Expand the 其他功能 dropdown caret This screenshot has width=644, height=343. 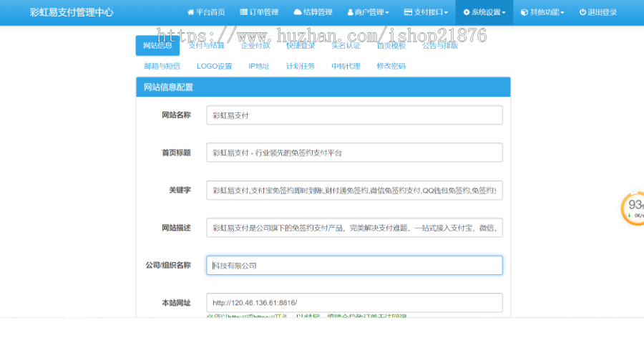tap(562, 13)
